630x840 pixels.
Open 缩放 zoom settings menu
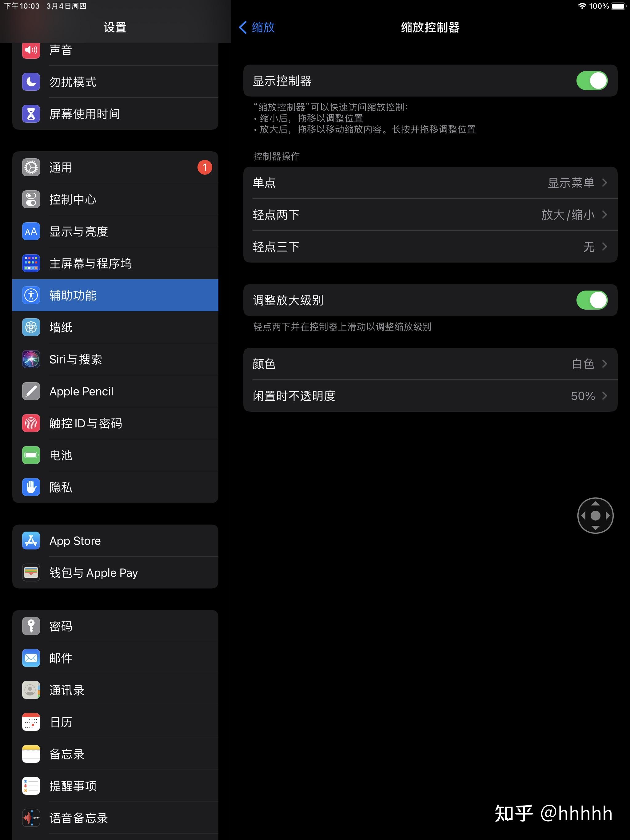[x=260, y=26]
